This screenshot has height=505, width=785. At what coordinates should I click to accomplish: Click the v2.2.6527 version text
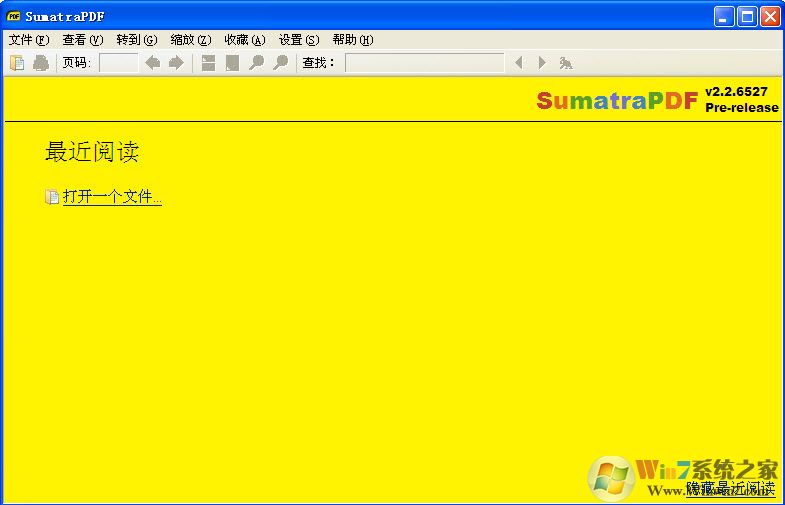(x=736, y=92)
